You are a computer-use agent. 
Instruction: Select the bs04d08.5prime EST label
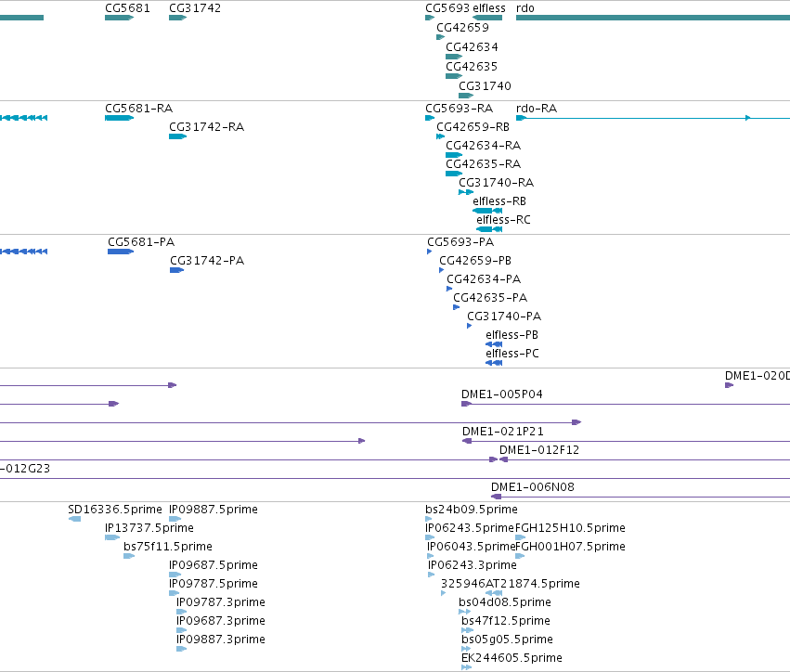point(505,603)
